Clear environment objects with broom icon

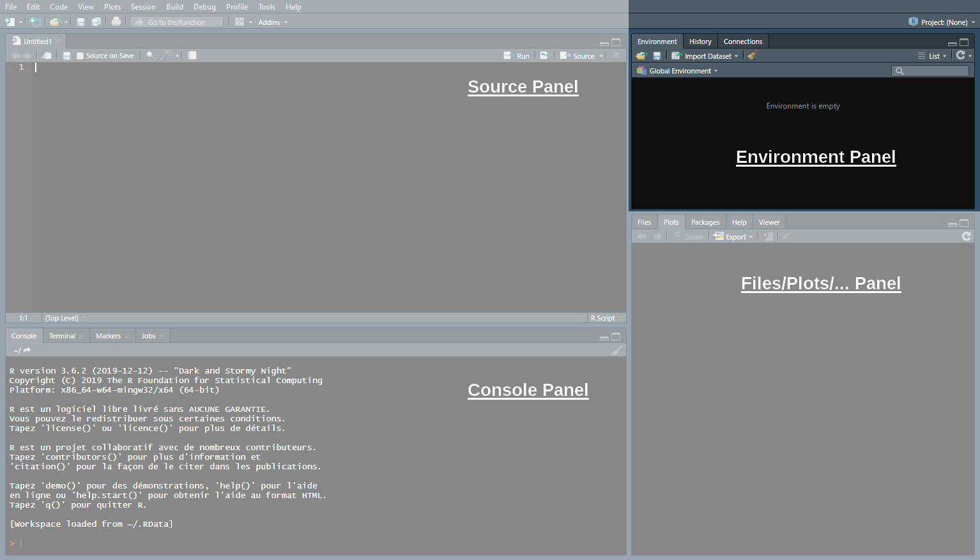753,56
